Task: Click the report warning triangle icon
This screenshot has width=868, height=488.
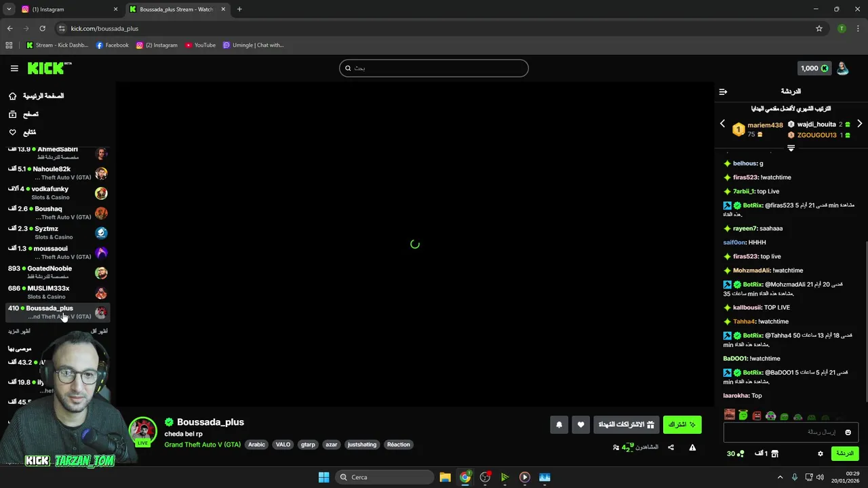Action: 692,447
